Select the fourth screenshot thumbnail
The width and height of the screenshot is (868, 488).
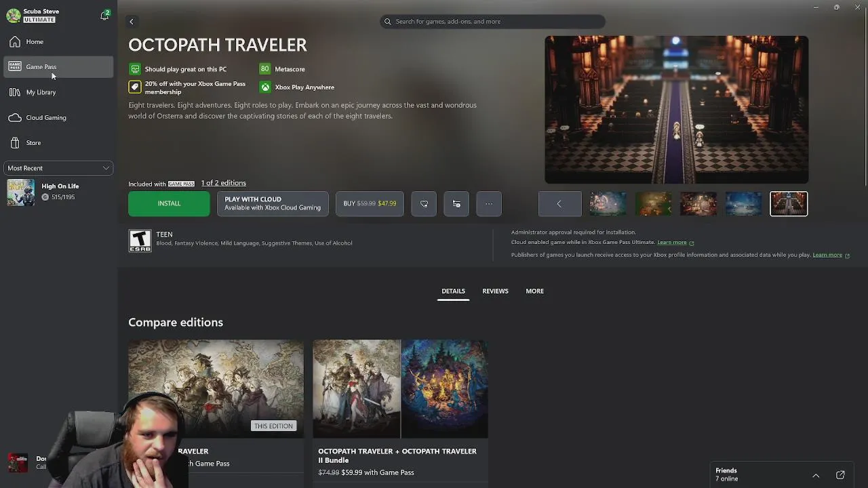click(743, 204)
